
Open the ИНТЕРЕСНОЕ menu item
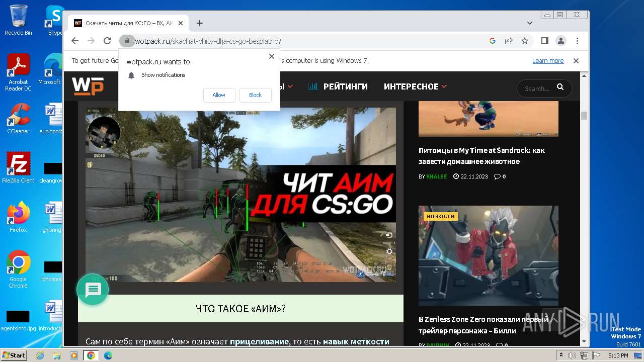411,86
